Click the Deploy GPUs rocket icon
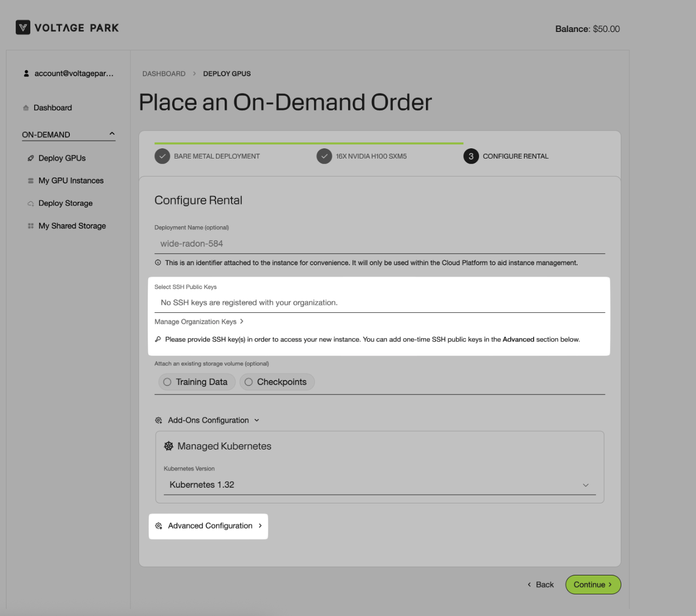The image size is (696, 616). point(31,159)
